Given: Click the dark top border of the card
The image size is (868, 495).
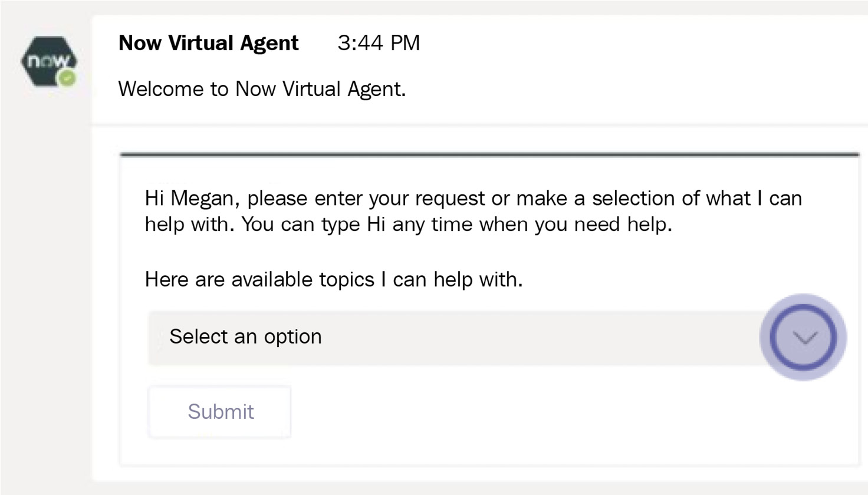Looking at the screenshot, I should tap(489, 155).
